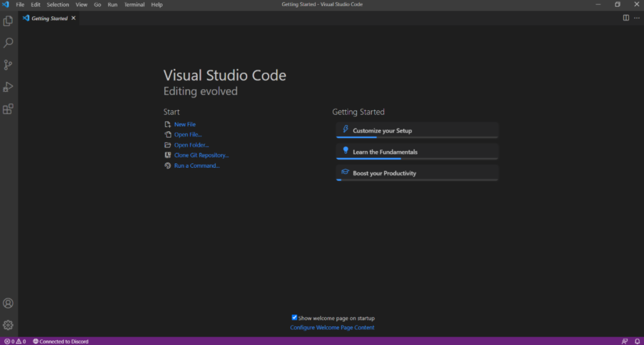Click the VS Code icon on Getting Started tab

[x=26, y=18]
